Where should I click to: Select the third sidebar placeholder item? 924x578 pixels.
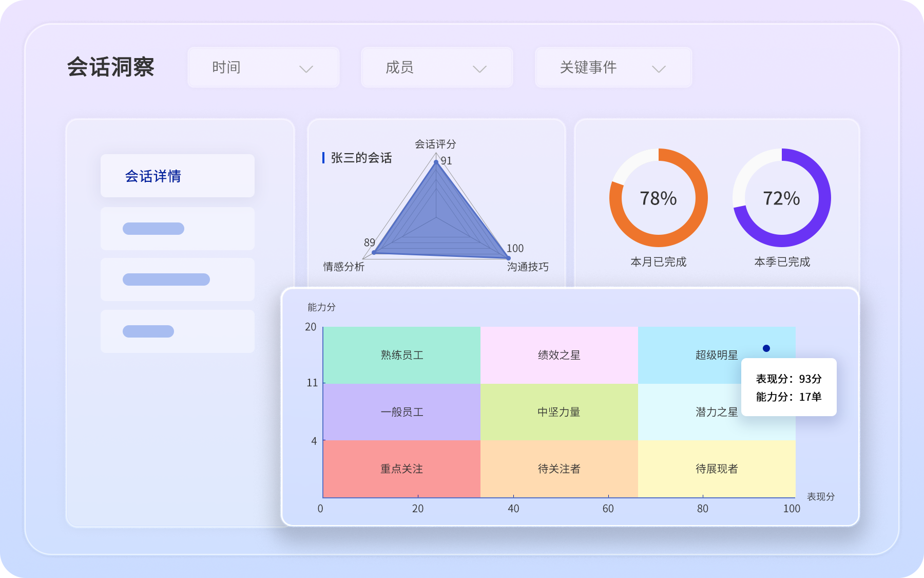(177, 279)
